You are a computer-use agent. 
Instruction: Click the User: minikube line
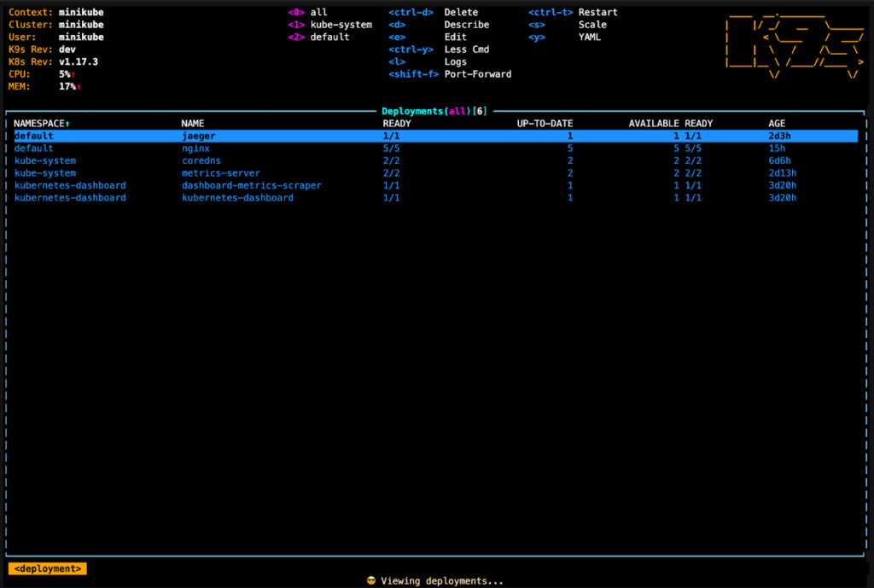pos(55,37)
